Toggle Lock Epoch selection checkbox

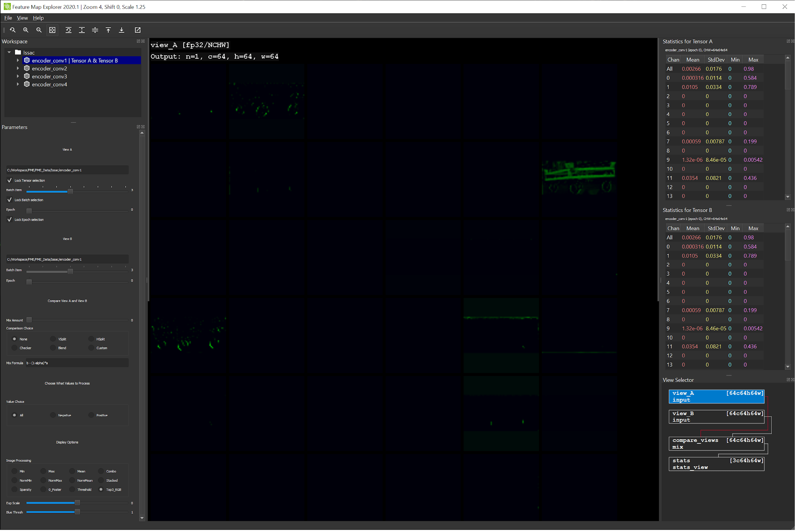coord(10,219)
